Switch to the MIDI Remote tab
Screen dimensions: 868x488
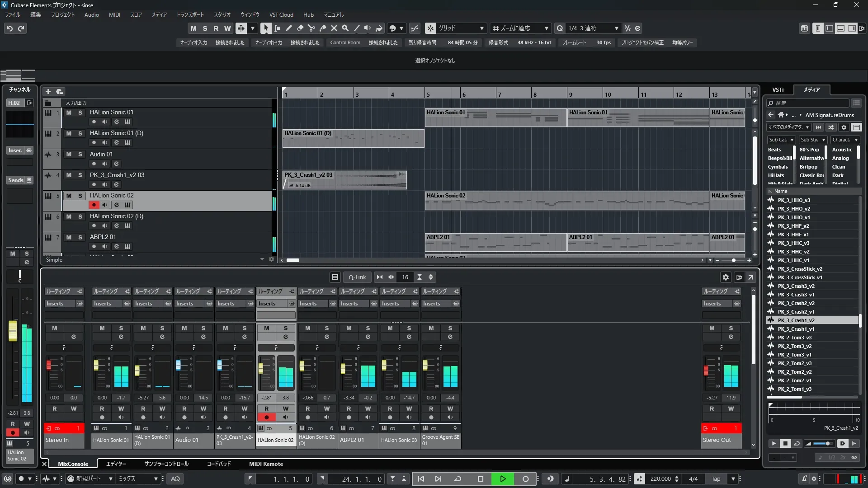point(266,464)
